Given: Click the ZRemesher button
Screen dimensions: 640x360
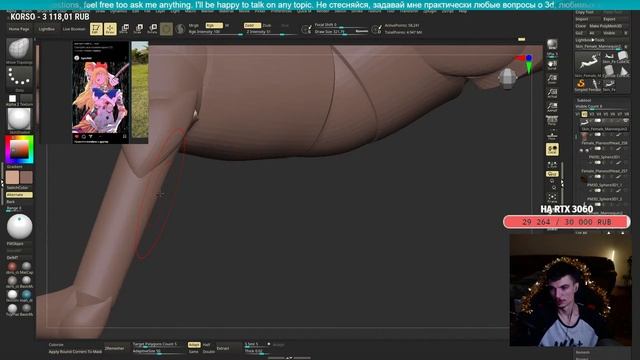Looking at the screenshot, I should click(x=114, y=348).
